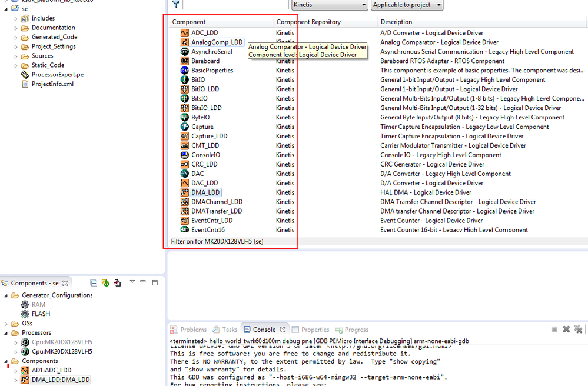
Task: Minimize the Components view
Action: [x=143, y=281]
